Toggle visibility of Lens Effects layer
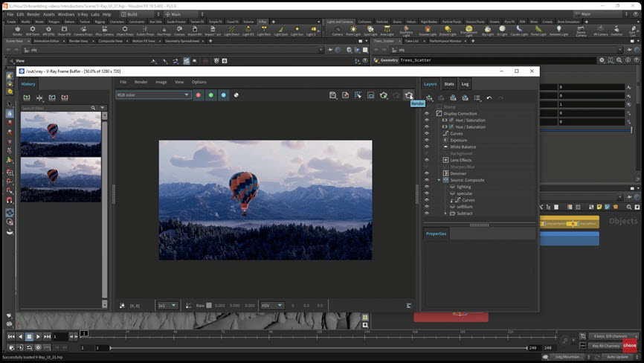644x363 pixels. (426, 160)
